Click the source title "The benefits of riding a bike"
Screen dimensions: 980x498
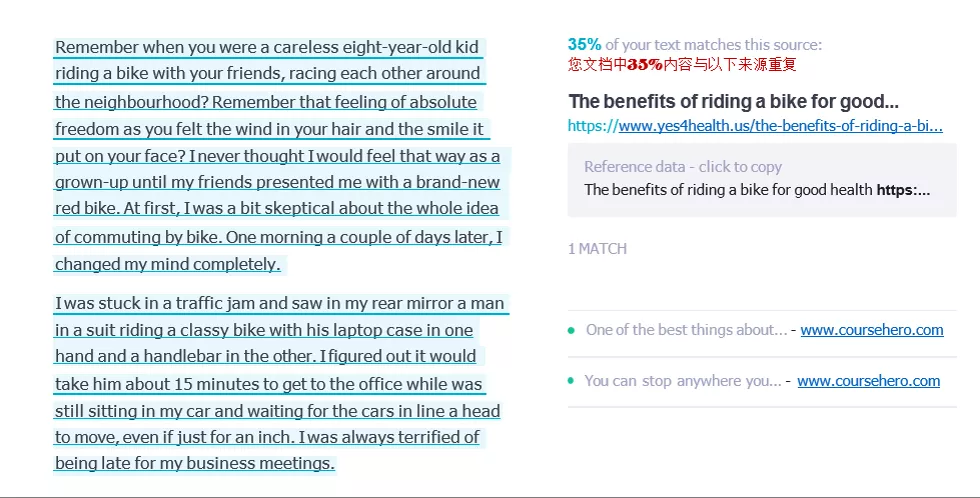click(733, 101)
